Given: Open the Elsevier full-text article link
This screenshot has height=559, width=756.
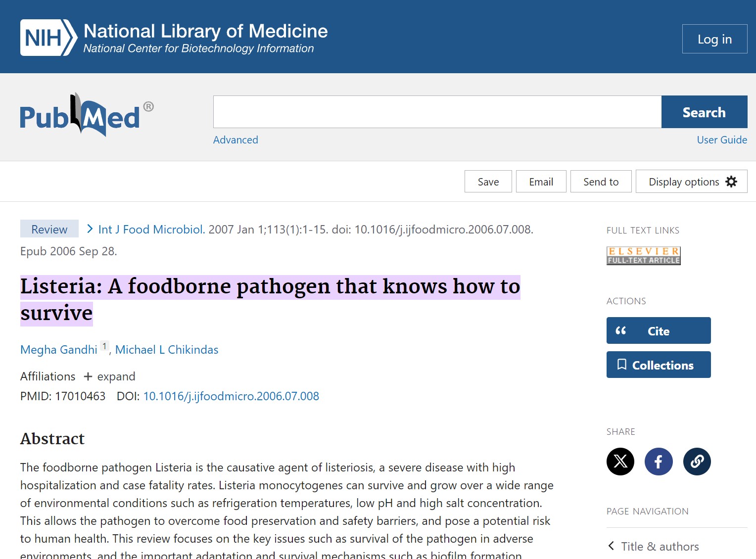Looking at the screenshot, I should click(643, 255).
